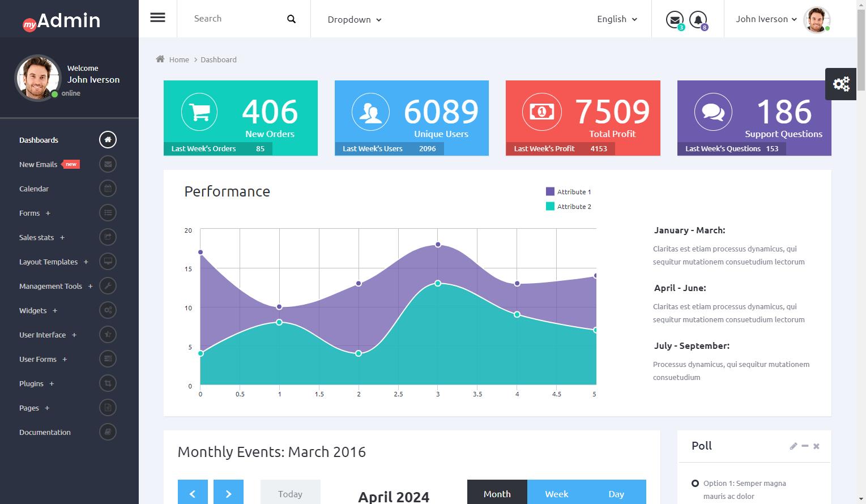Toggle Attribute 1 legend entry
866x504 pixels.
coord(568,191)
